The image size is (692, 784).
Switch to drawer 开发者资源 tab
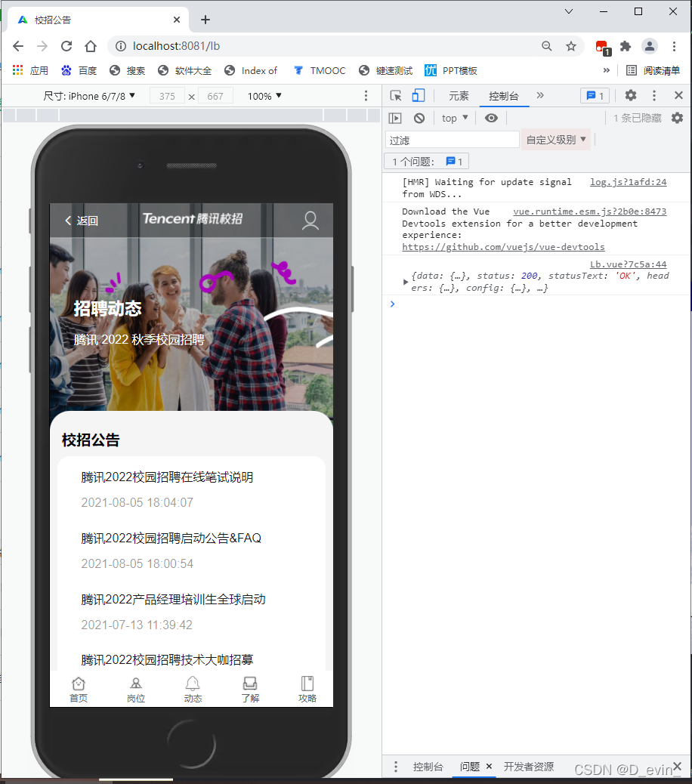(x=529, y=767)
